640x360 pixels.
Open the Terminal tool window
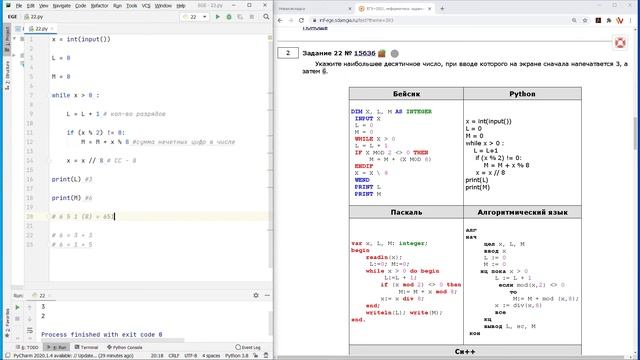coord(86,347)
